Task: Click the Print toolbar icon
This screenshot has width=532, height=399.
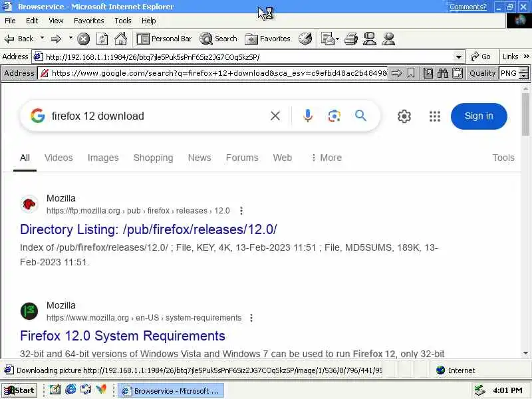Action: [x=351, y=39]
